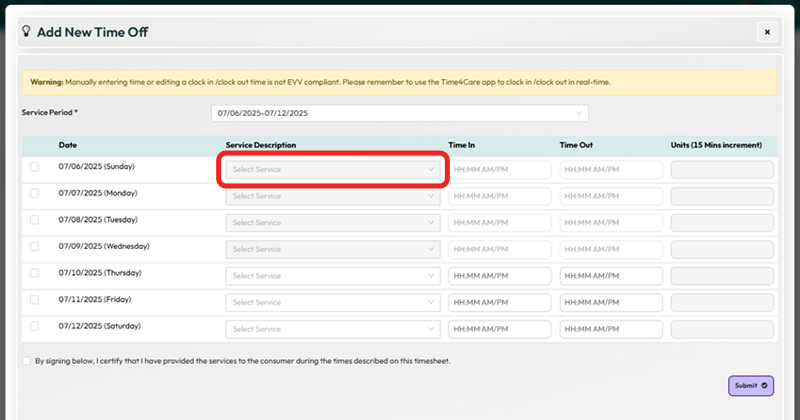Enable the certification signature checkbox
The width and height of the screenshot is (800, 420).
[26, 361]
